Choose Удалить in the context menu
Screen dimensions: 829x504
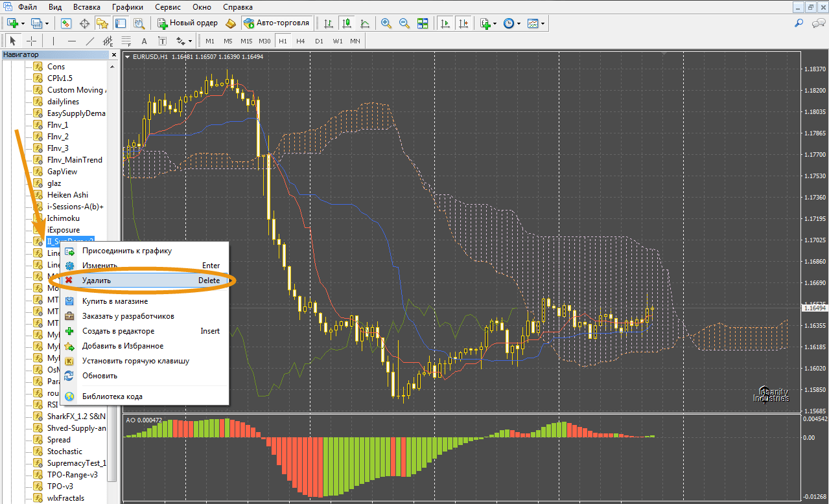point(97,281)
